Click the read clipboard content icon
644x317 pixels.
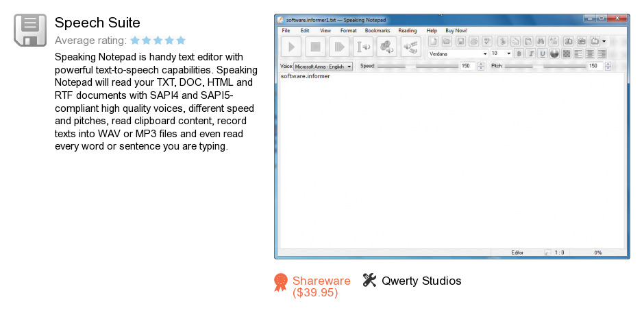point(387,47)
